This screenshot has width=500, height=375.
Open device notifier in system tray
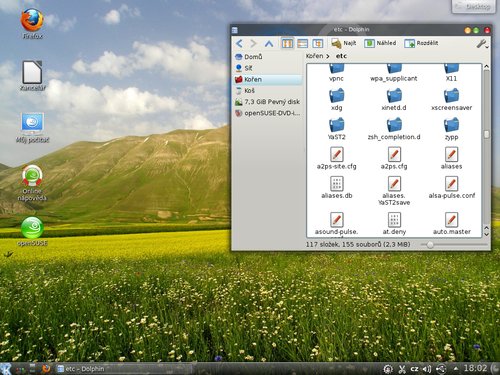pos(441,369)
